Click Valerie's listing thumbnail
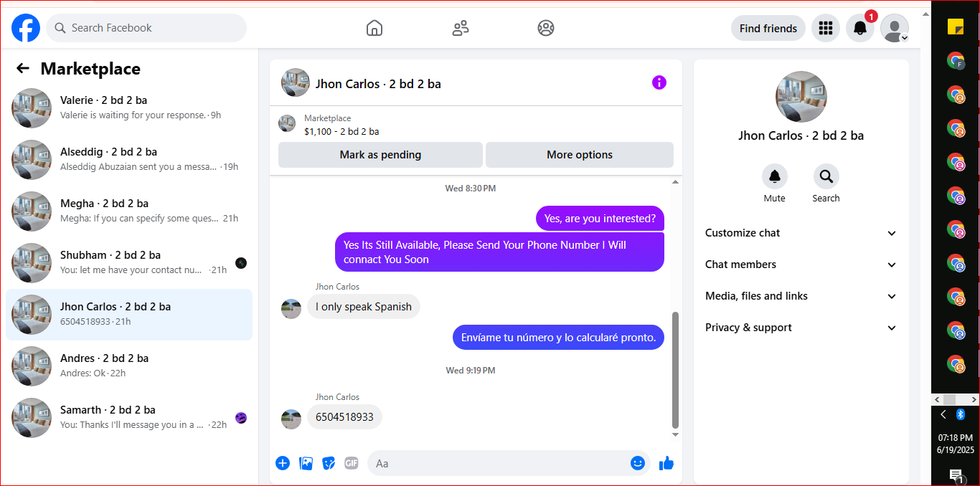980x486 pixels. click(x=32, y=108)
